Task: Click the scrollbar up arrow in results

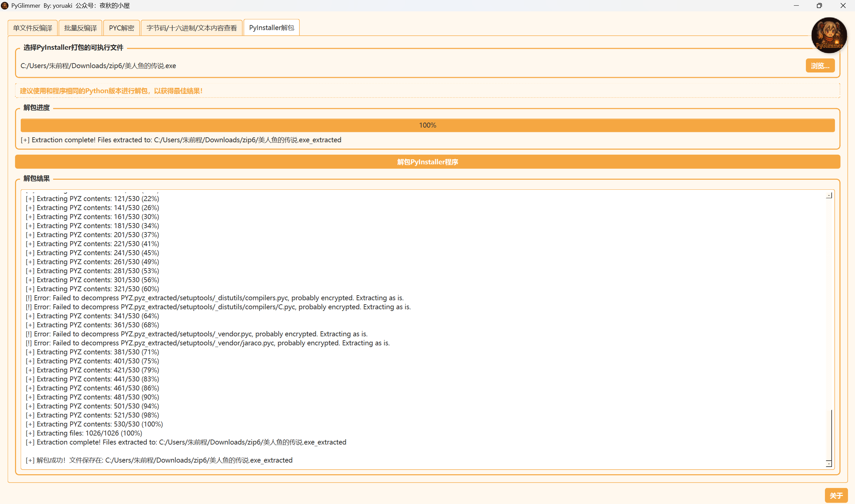Action: pos(829,196)
